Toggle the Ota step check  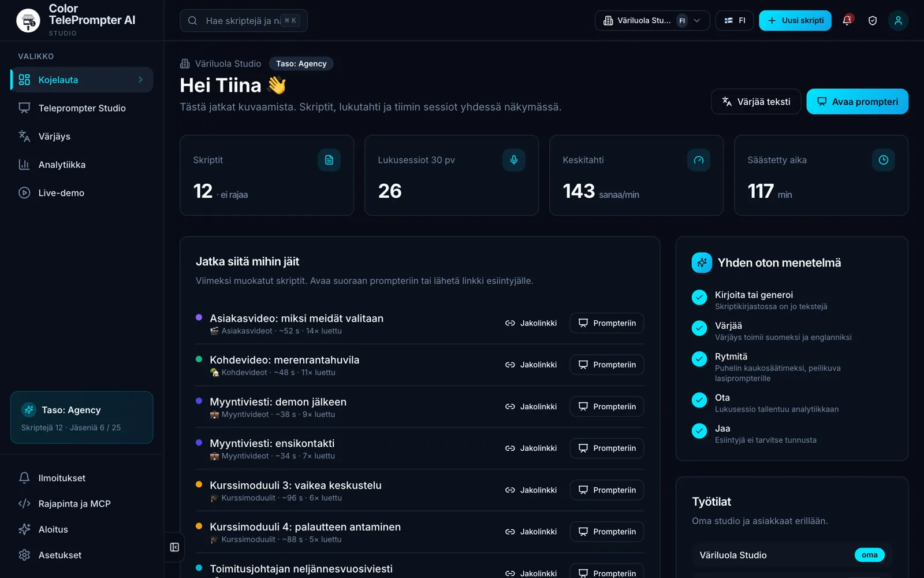[x=699, y=400]
